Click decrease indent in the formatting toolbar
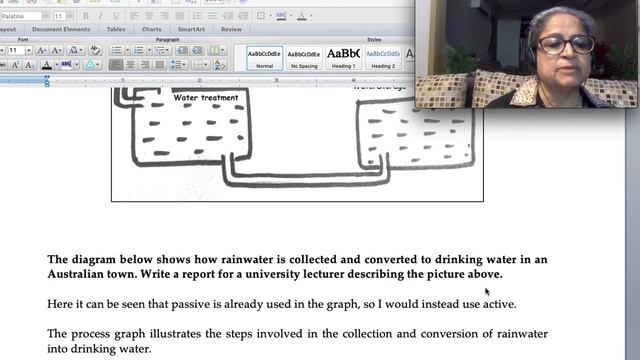 (228, 16)
